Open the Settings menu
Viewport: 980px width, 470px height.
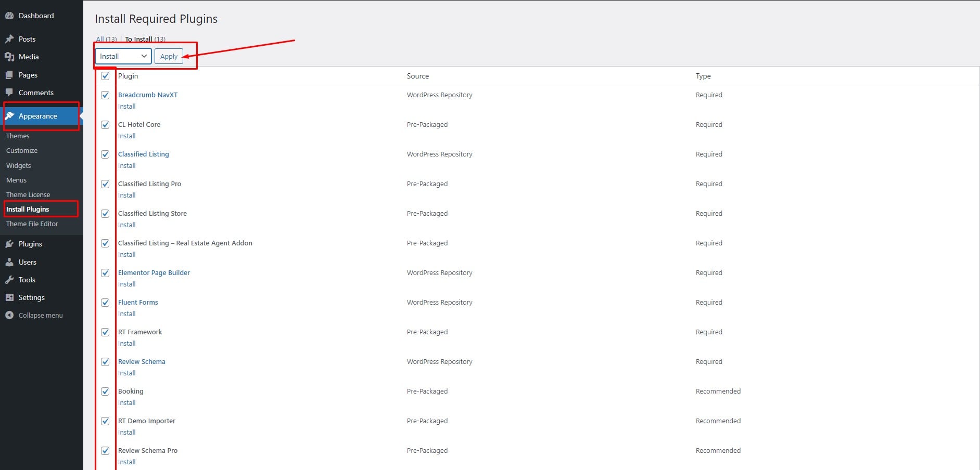pos(32,297)
